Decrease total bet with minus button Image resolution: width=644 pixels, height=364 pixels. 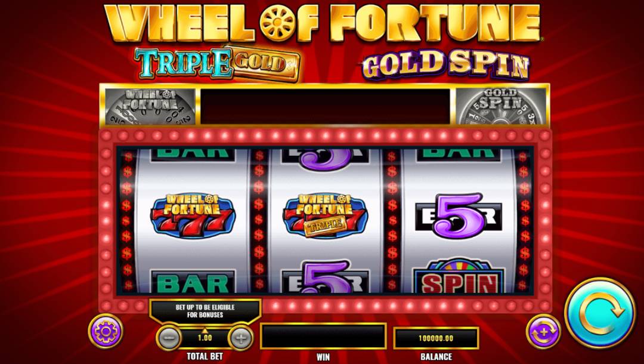pos(168,338)
